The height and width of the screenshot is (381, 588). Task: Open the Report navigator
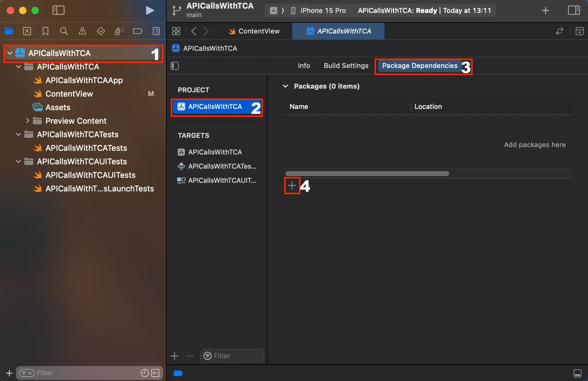click(156, 31)
